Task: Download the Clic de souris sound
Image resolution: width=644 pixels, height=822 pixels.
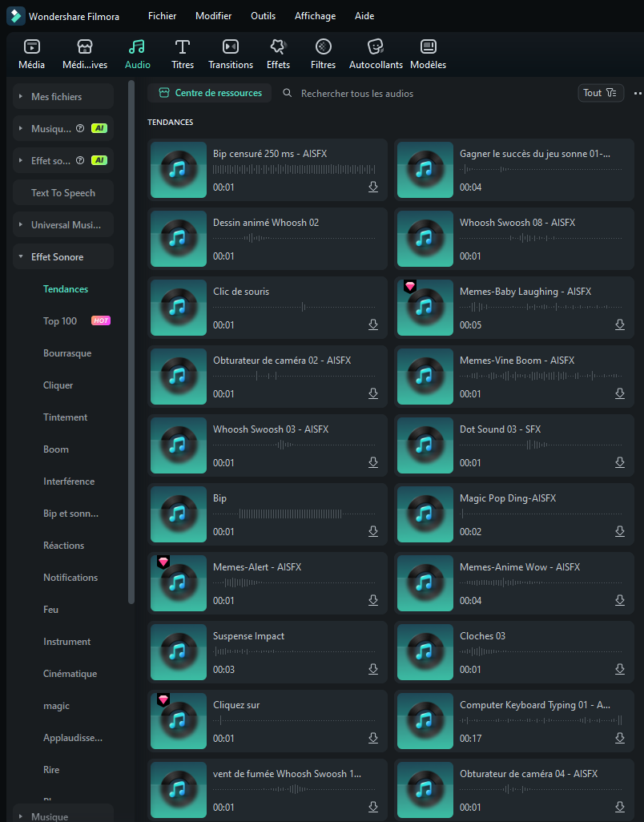Action: coord(373,325)
